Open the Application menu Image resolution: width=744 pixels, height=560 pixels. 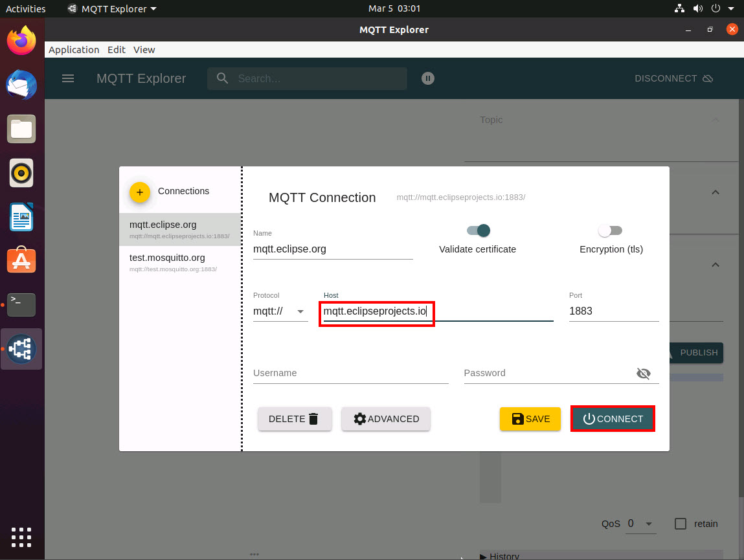tap(74, 50)
